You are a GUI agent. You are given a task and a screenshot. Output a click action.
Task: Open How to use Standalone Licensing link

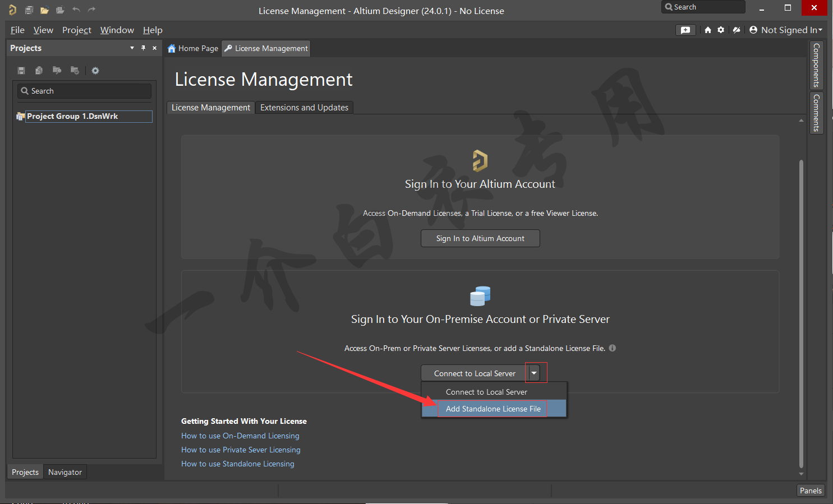237,464
